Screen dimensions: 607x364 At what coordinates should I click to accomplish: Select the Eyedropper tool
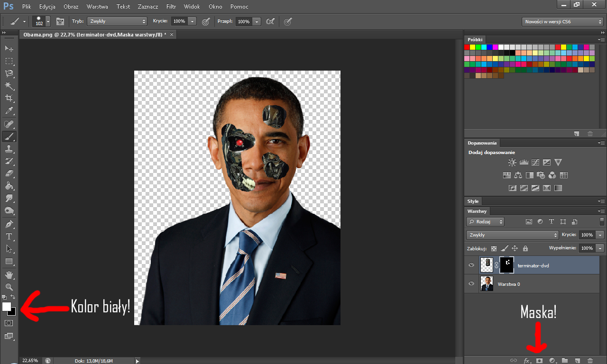(x=9, y=111)
